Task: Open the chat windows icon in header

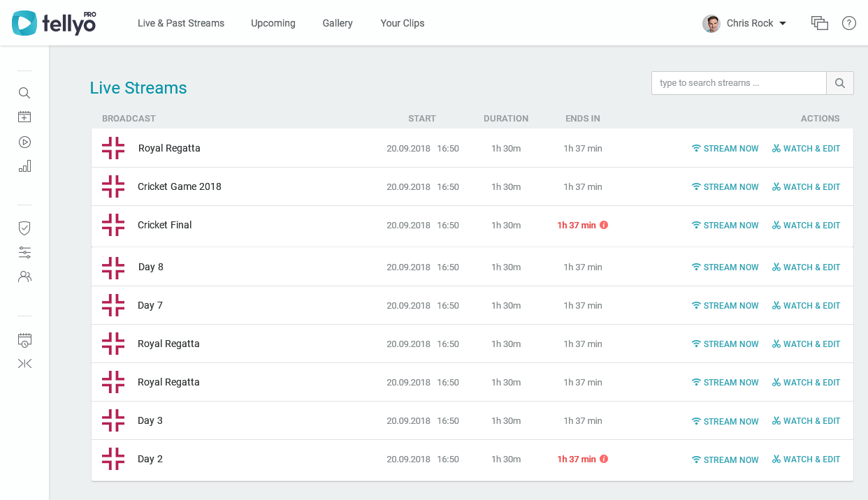Action: (820, 23)
